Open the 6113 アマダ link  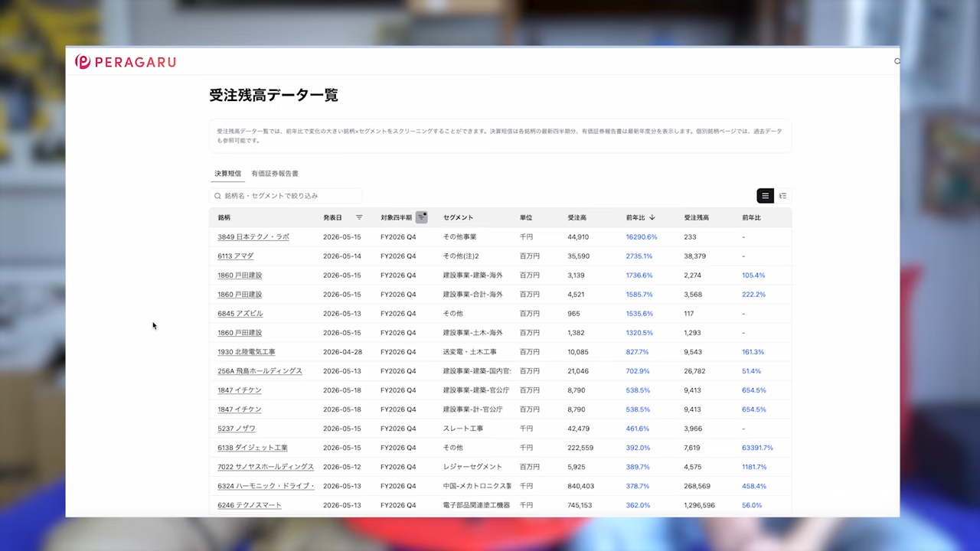coord(235,256)
